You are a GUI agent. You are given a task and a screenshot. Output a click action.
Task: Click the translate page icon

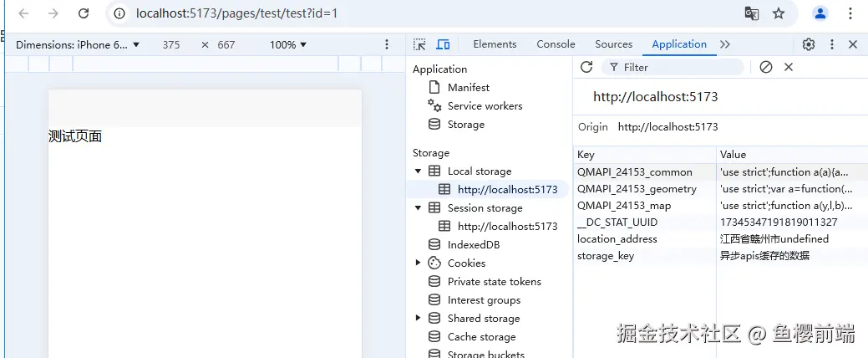coord(752,13)
